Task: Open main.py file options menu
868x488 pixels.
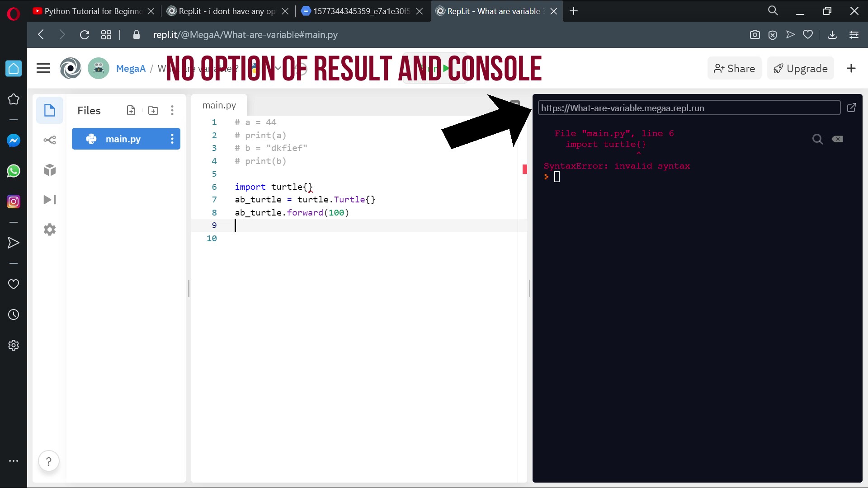Action: click(172, 139)
